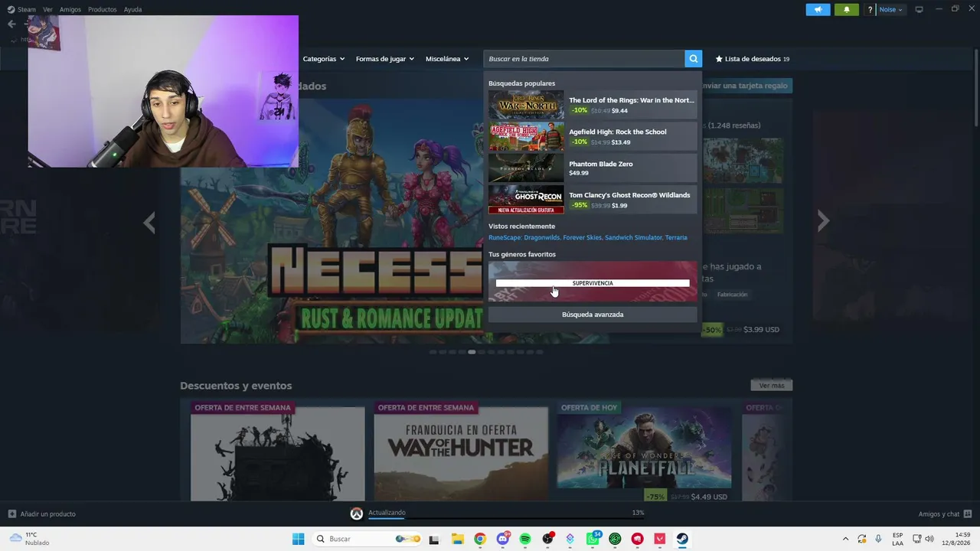Click the star icon beside Lista de deseados
This screenshot has width=980, height=551.
click(x=719, y=59)
